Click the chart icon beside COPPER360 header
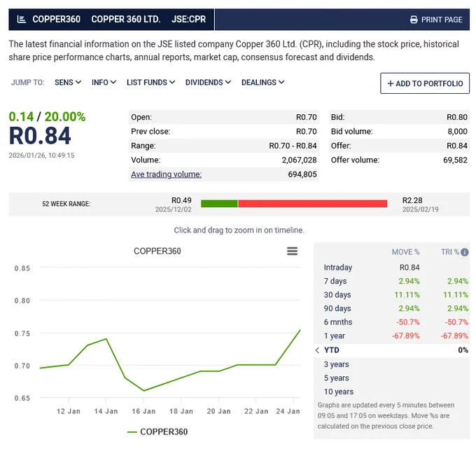 coord(21,20)
